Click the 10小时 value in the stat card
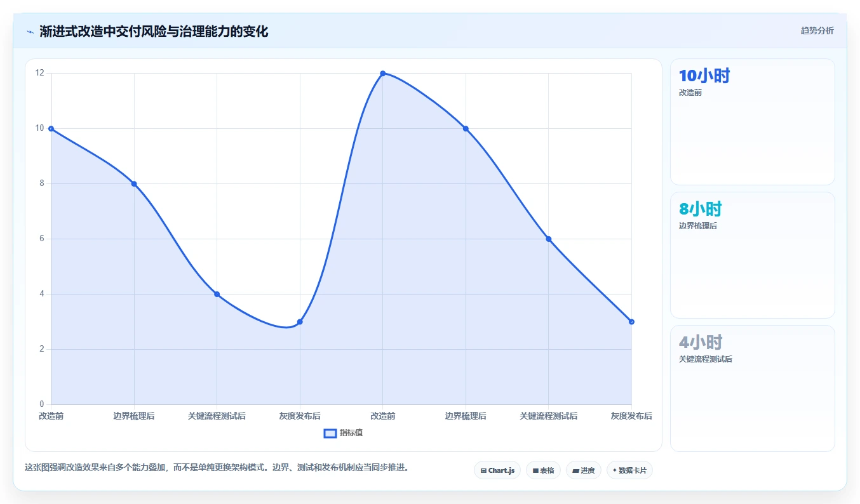 pos(704,76)
